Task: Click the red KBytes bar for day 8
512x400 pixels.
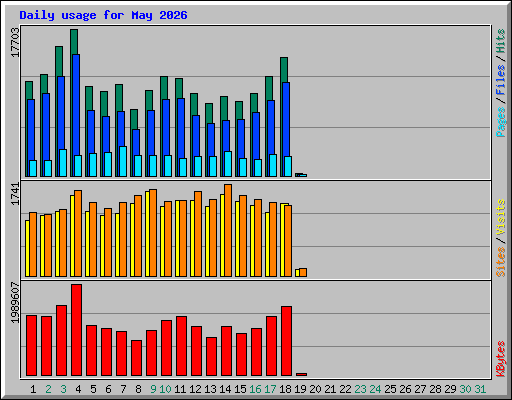Action: click(x=136, y=358)
